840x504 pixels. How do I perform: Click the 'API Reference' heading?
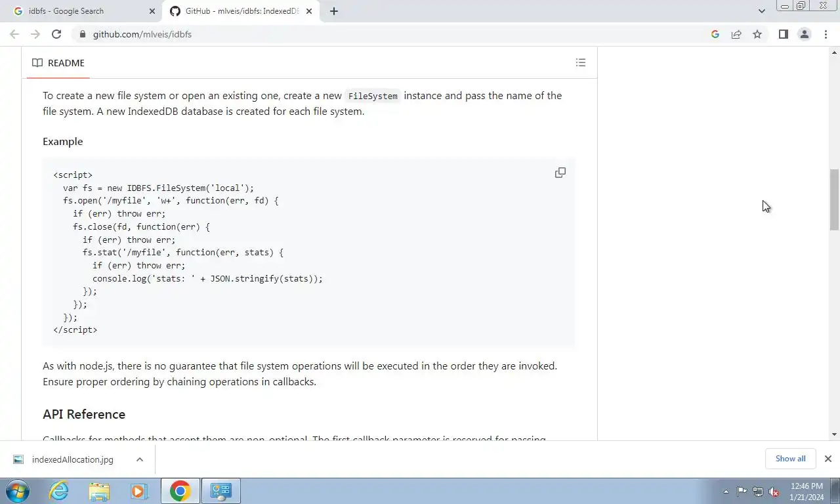84,414
